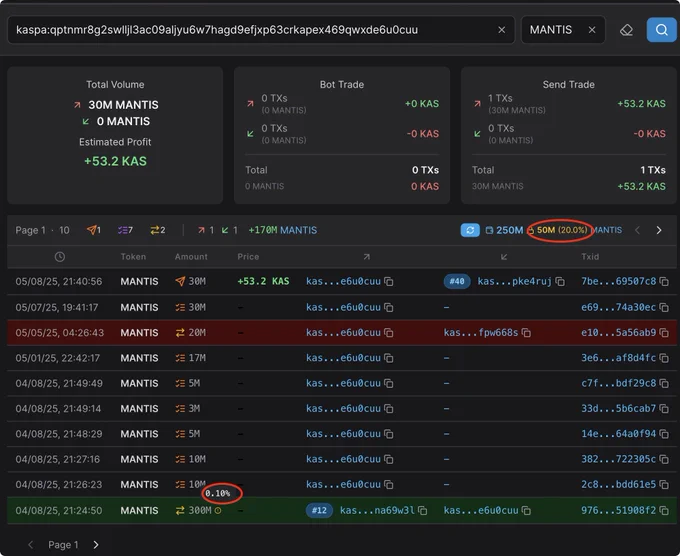Remove the MANTIS token filter
680x556 pixels.
tap(592, 30)
